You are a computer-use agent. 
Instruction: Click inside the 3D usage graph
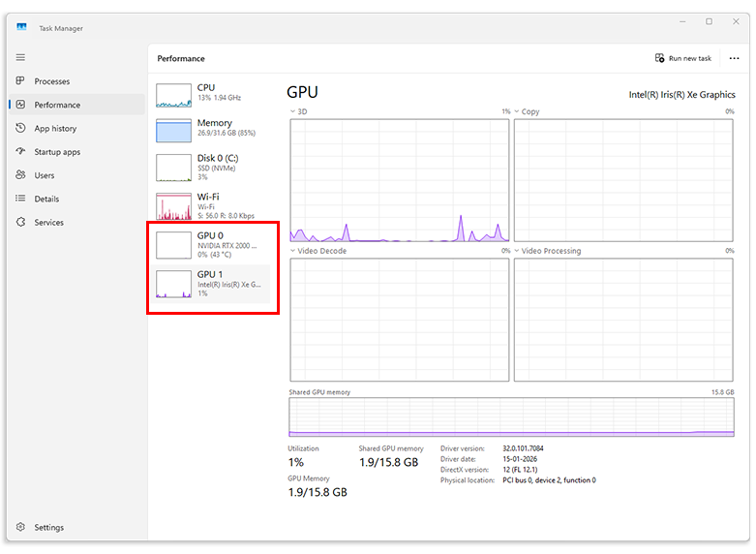(399, 180)
